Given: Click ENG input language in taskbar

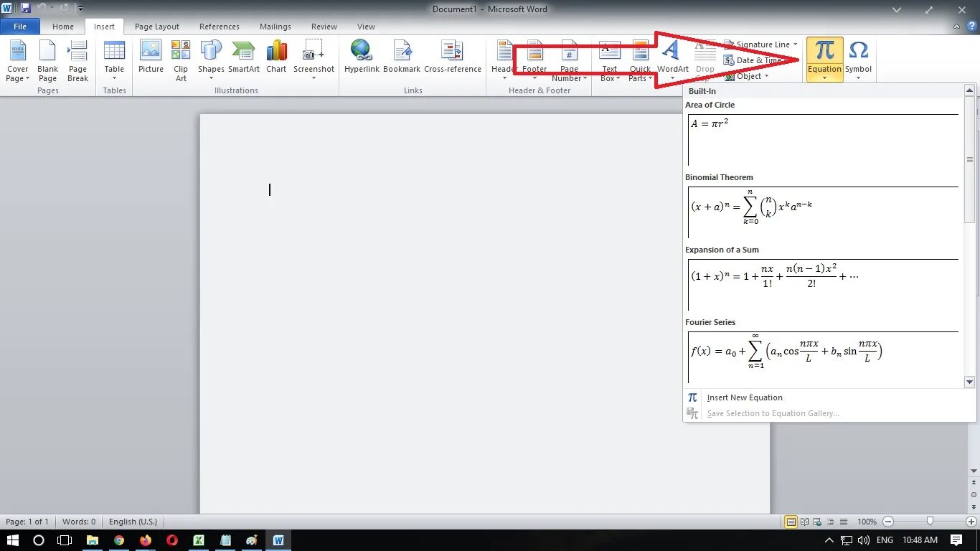Looking at the screenshot, I should 885,540.
